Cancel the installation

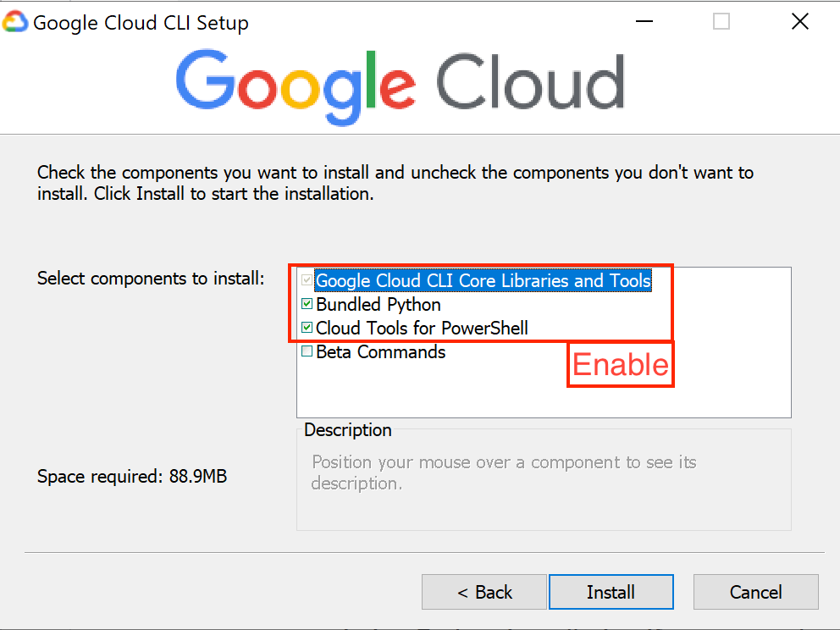[x=755, y=592]
